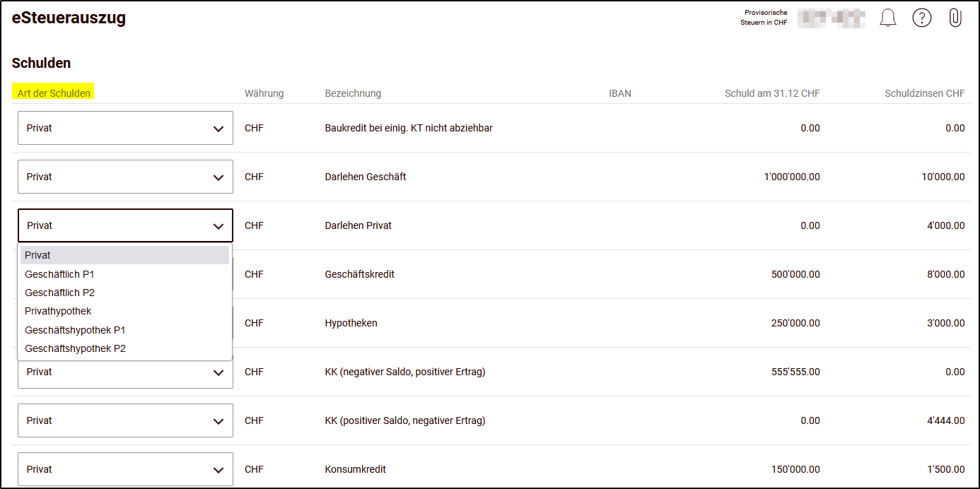Image resolution: width=980 pixels, height=489 pixels.
Task: Open the notifications bell icon
Action: click(x=888, y=18)
